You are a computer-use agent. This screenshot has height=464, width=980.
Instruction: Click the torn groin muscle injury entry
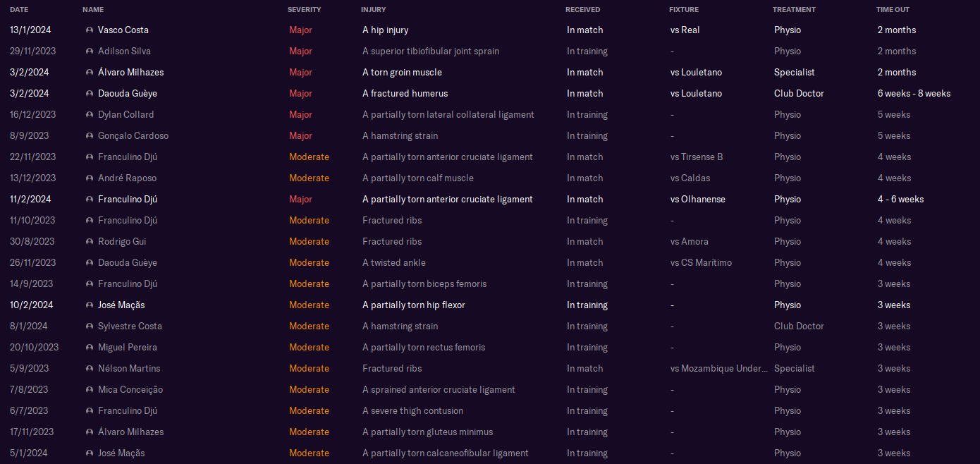tap(402, 73)
